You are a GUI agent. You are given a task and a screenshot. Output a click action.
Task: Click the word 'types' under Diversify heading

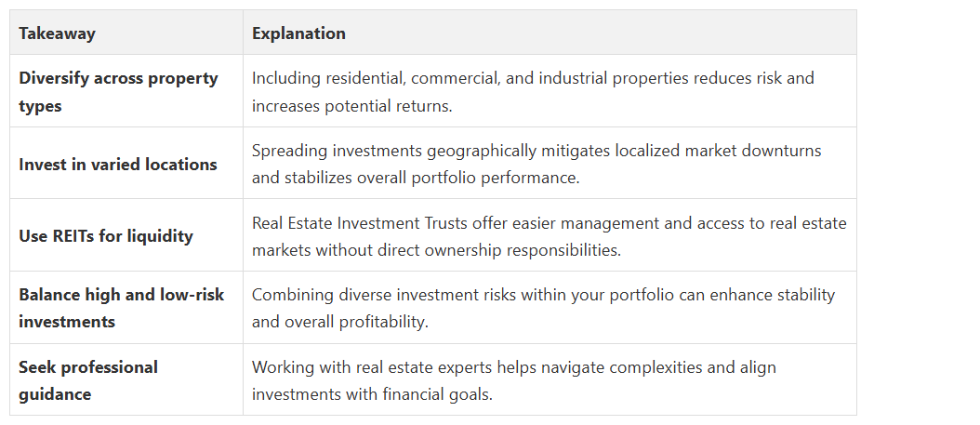coord(40,106)
